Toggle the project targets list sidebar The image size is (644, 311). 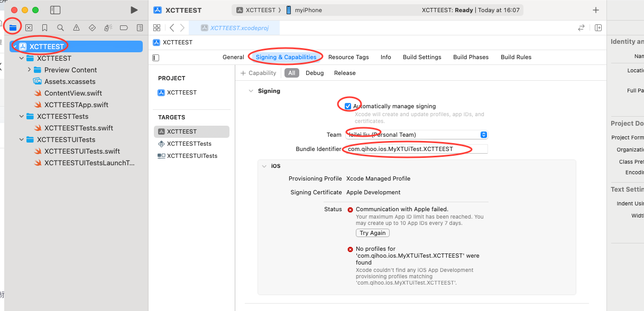click(x=155, y=58)
